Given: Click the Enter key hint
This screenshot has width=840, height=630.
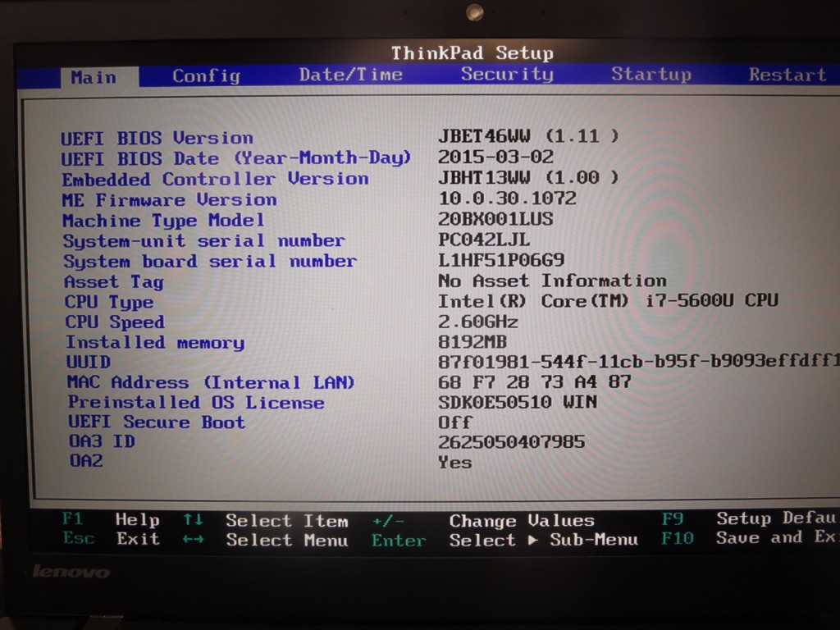Looking at the screenshot, I should click(x=399, y=541).
